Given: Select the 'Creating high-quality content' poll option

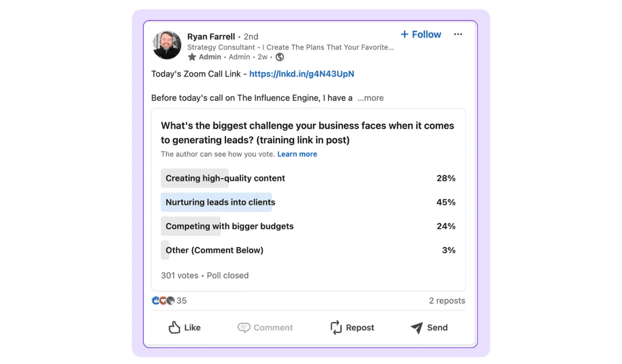Looking at the screenshot, I should coord(224,178).
